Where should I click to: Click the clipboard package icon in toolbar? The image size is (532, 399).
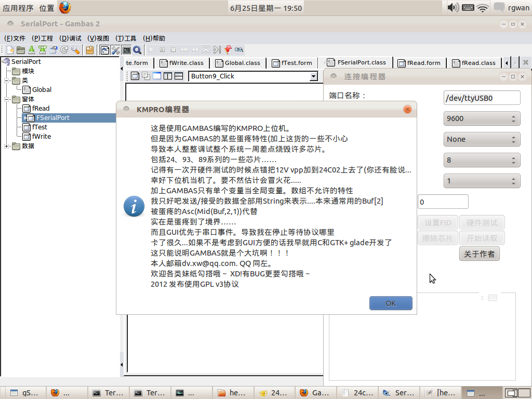[x=90, y=50]
